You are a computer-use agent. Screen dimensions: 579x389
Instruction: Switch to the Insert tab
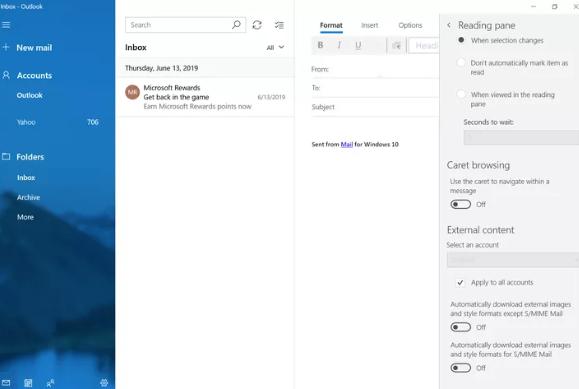[x=370, y=25]
